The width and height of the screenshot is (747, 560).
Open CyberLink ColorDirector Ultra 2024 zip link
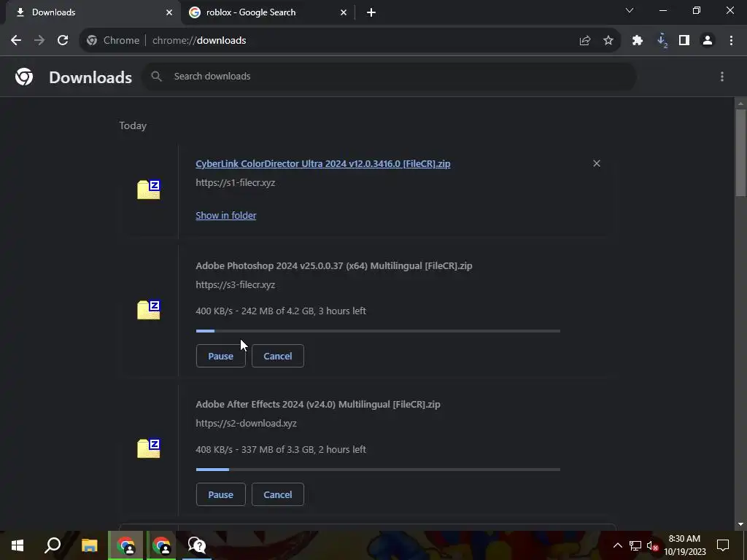pos(323,163)
